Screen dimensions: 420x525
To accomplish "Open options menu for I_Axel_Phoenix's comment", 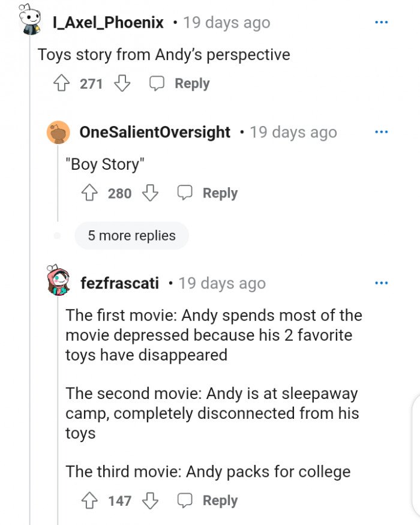I will tap(381, 23).
